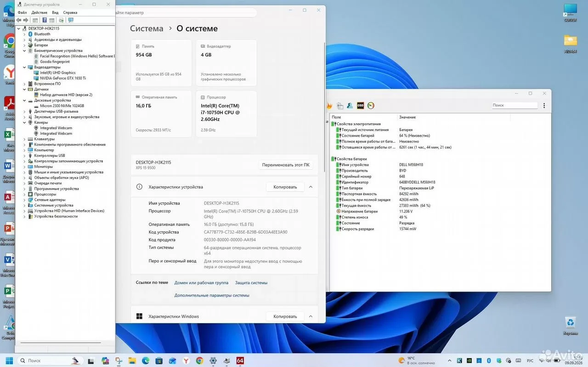Click the user icon in AIDA64 toolbar
This screenshot has width=588, height=367.
[350, 105]
